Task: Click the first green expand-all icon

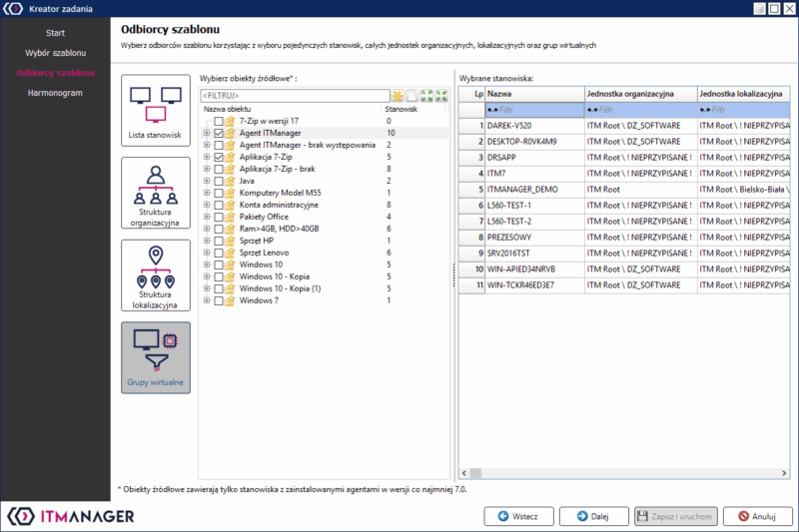Action: point(425,95)
